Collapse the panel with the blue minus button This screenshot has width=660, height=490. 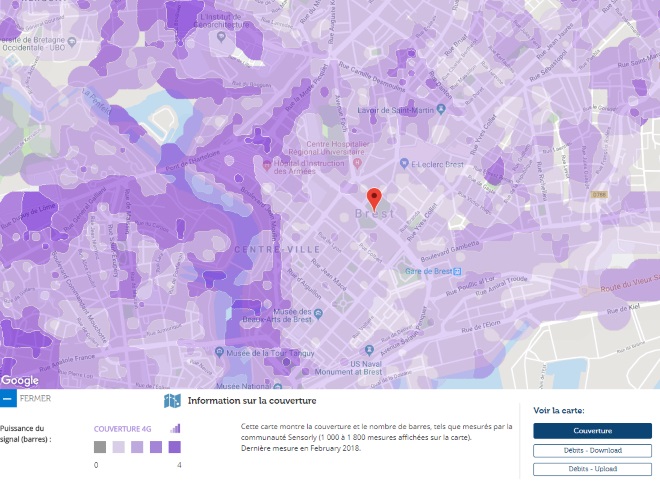click(8, 400)
